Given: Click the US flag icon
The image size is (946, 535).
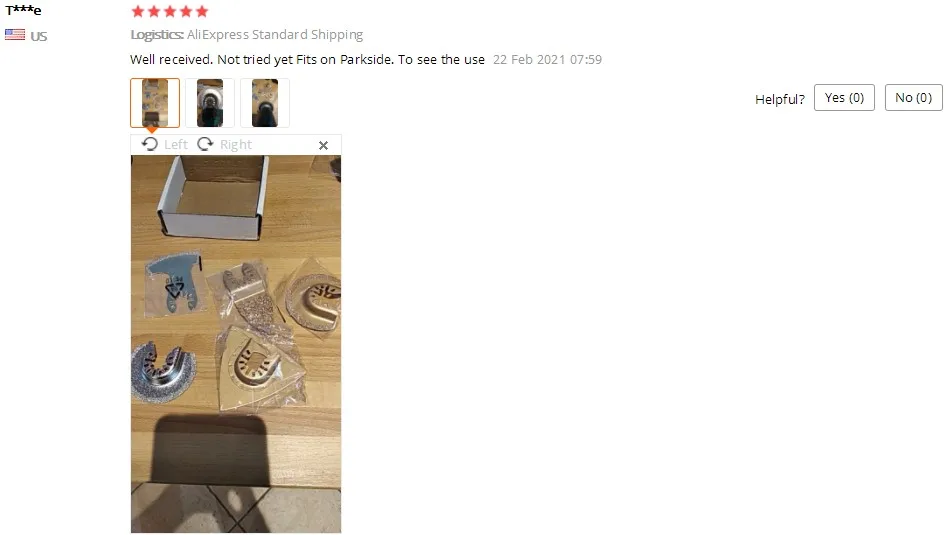Looking at the screenshot, I should pos(15,34).
